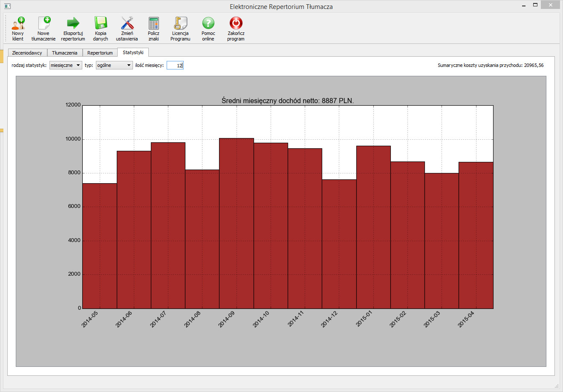
Task: Click the rodzaj statystyk label
Action: (x=29, y=65)
